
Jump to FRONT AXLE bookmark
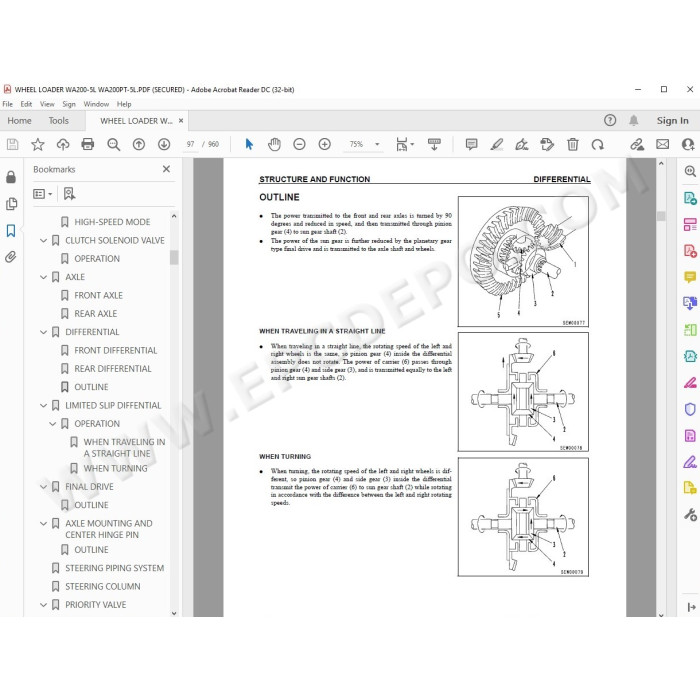(x=98, y=295)
